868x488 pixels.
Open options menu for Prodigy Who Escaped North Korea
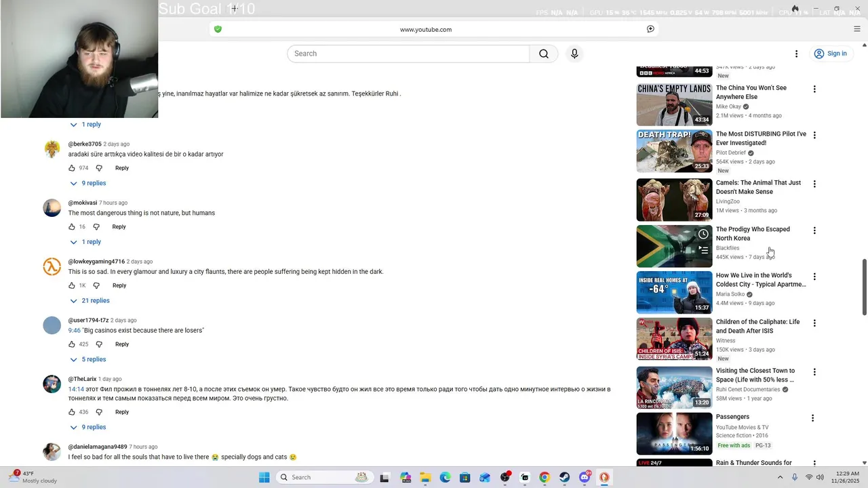click(814, 230)
